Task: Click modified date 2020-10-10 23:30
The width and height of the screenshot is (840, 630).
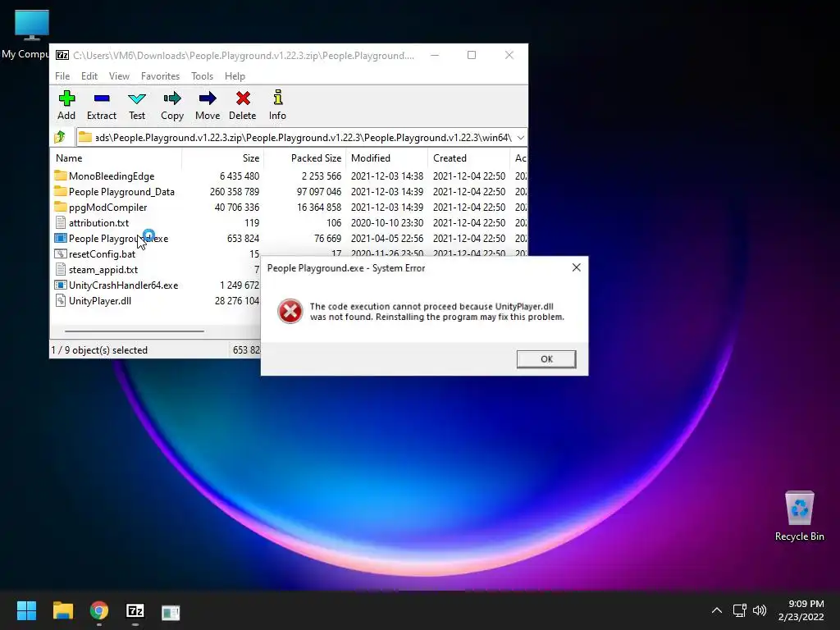Action: pyautogui.click(x=387, y=223)
